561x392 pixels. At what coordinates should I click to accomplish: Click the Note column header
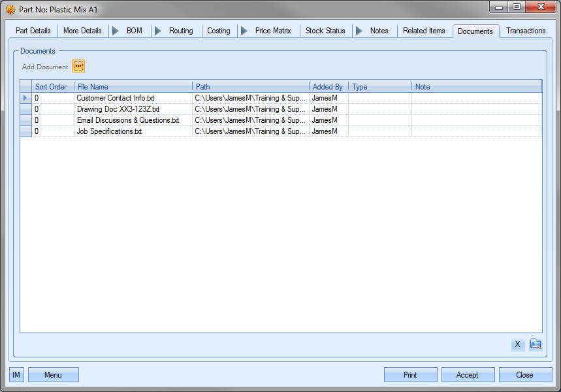[477, 87]
